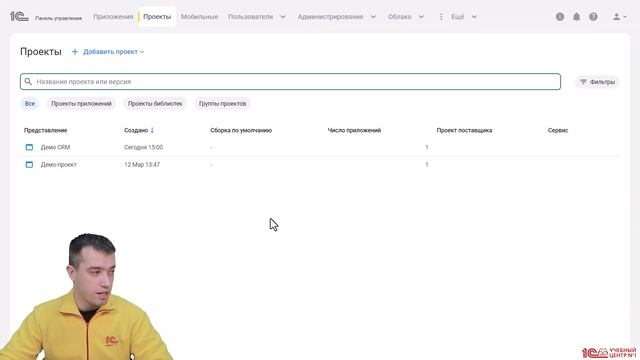This screenshot has width=640, height=360.
Task: Expand the Пользователи menu
Action: (257, 17)
